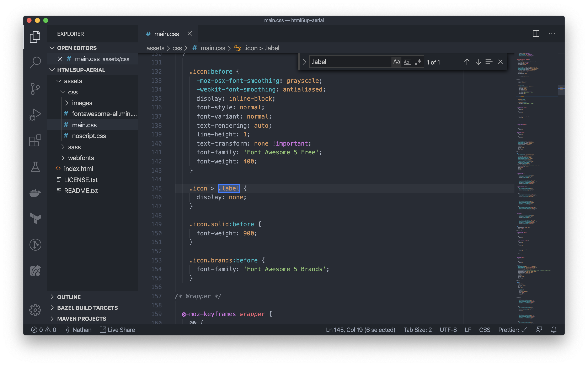Open the Docker view icon
Screen dimensions: 588x366
point(35,193)
